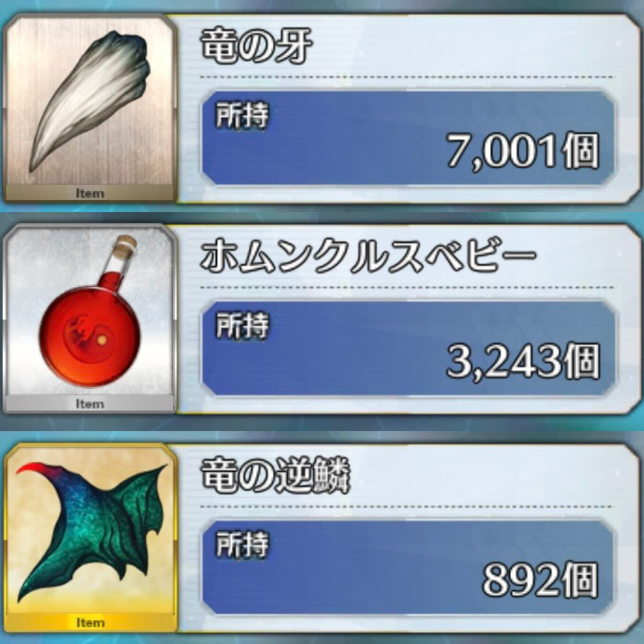Select the 竜の逆鱗 item title
644x644 pixels.
[275, 476]
